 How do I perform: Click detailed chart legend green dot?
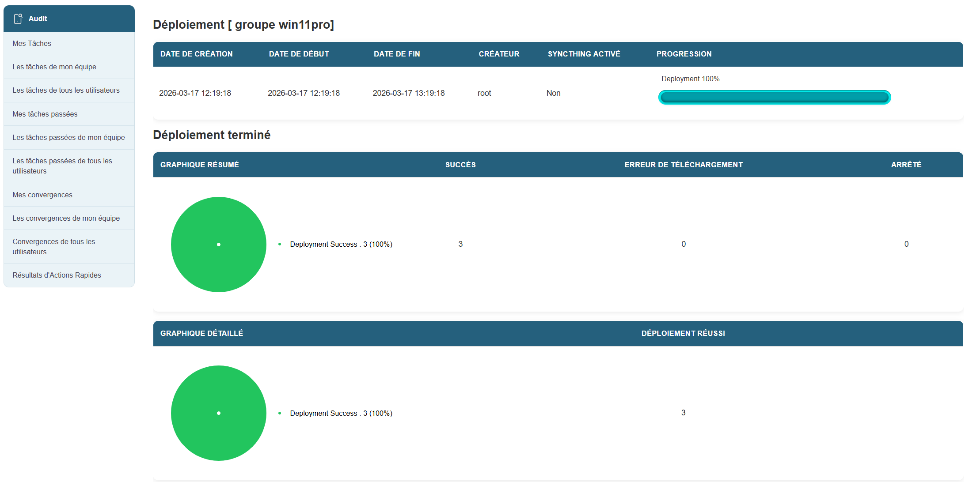[280, 413]
